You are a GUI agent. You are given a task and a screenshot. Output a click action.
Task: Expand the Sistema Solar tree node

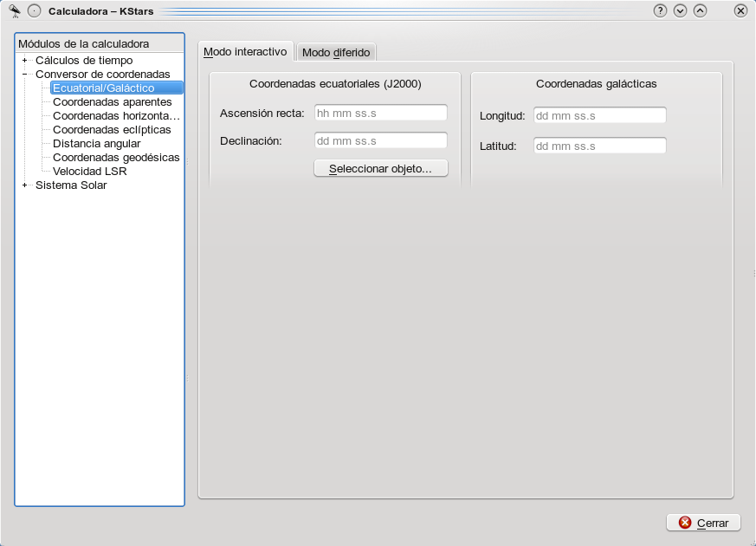point(25,185)
